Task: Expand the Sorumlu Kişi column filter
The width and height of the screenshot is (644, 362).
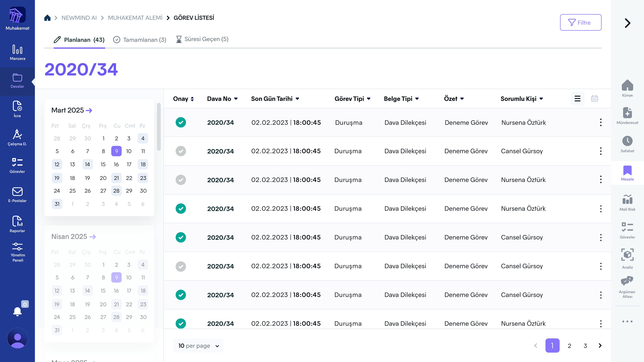Action: point(541,99)
